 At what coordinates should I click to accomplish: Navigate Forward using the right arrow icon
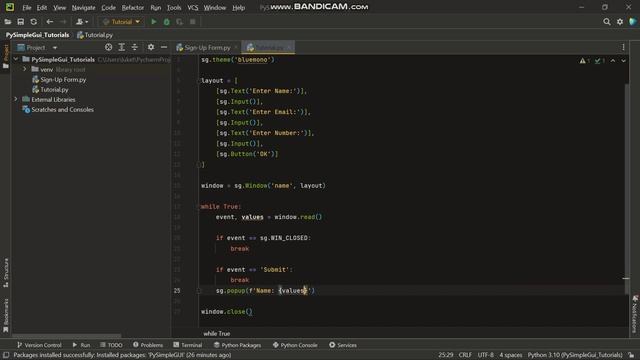click(63, 22)
